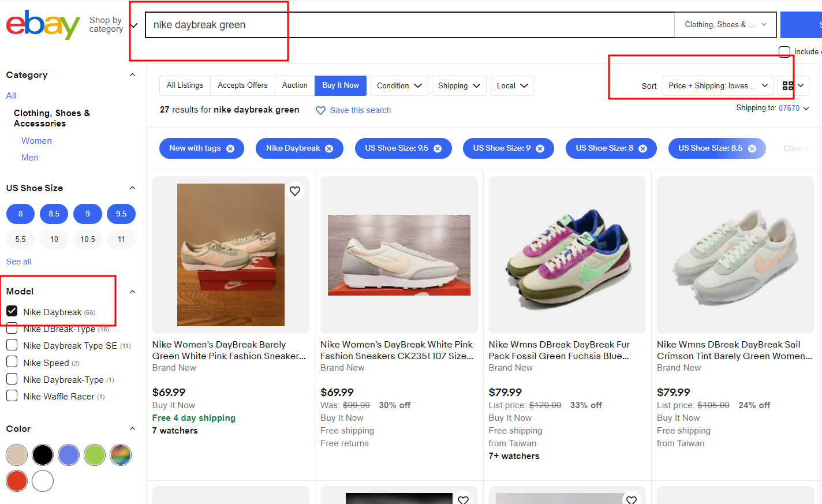This screenshot has height=504, width=822.
Task: Open the Shipping filter dropdown
Action: (x=459, y=85)
